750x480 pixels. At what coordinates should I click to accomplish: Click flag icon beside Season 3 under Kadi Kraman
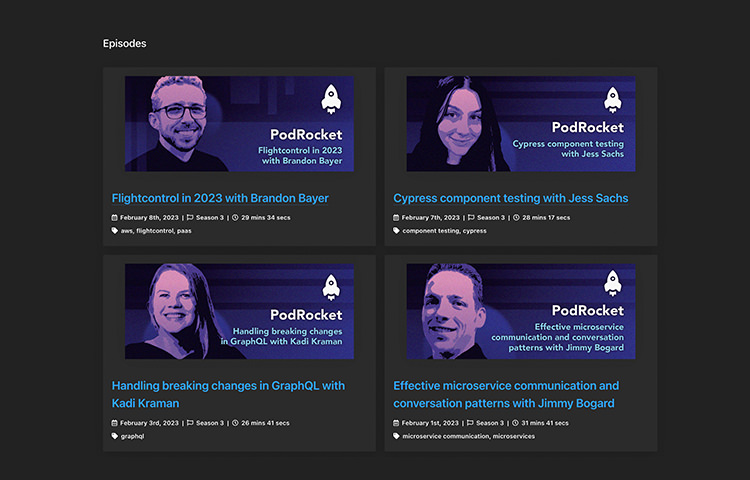tap(190, 423)
